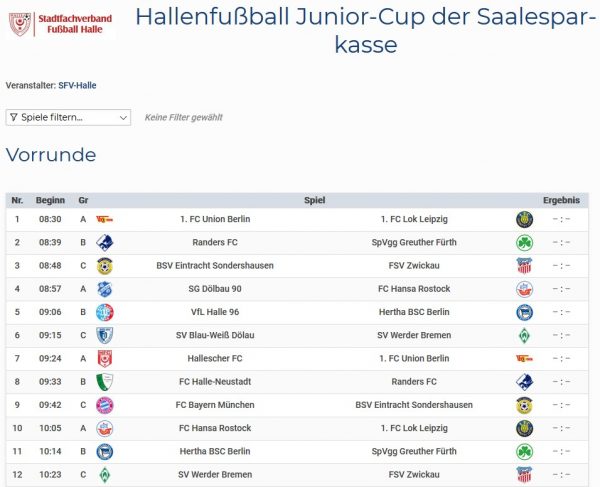
Task: Select team name 1. FC Union Berlin in match 1
Action: [215, 219]
